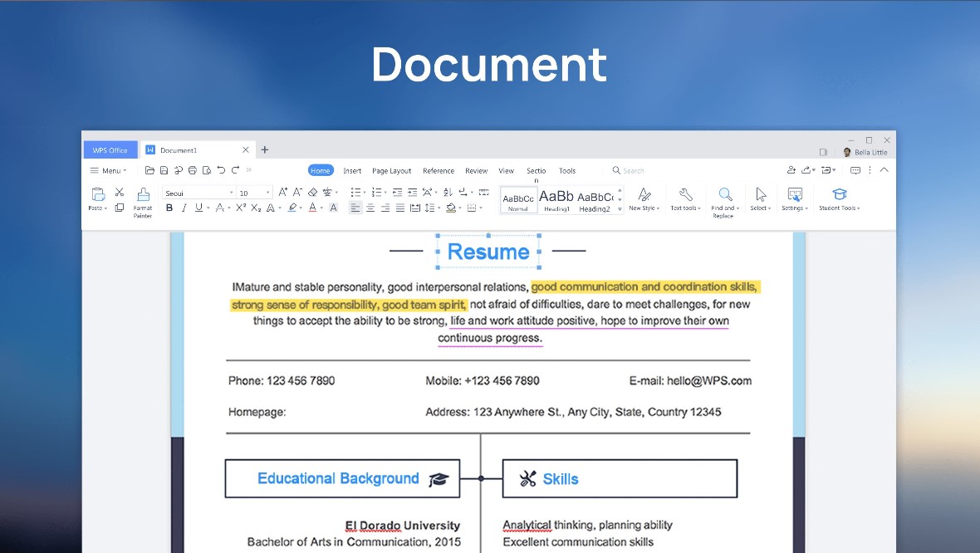This screenshot has width=980, height=553.
Task: Use the Undo icon
Action: [222, 169]
